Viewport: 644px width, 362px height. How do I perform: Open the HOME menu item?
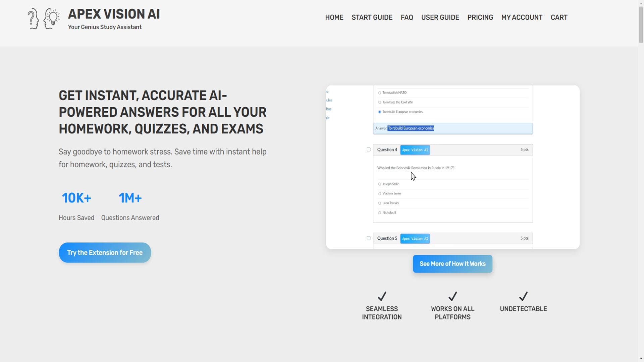(x=334, y=17)
